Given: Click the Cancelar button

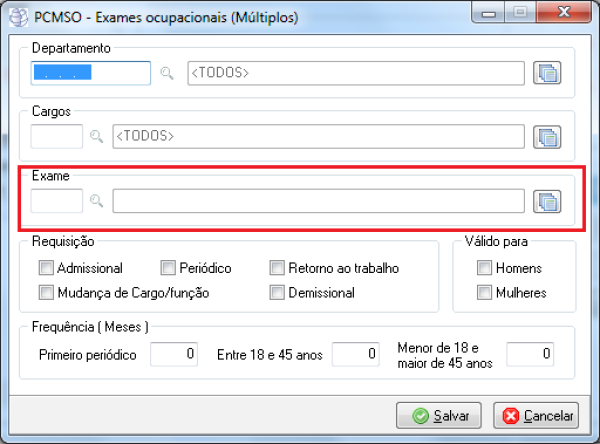Looking at the screenshot, I should click(536, 415).
